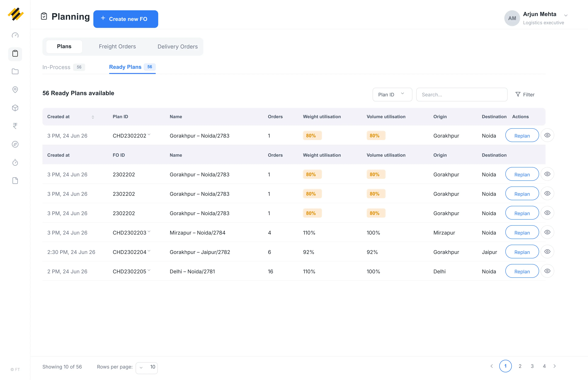This screenshot has height=380, width=588.
Task: Go to page 3 in pagination
Action: (x=532, y=366)
